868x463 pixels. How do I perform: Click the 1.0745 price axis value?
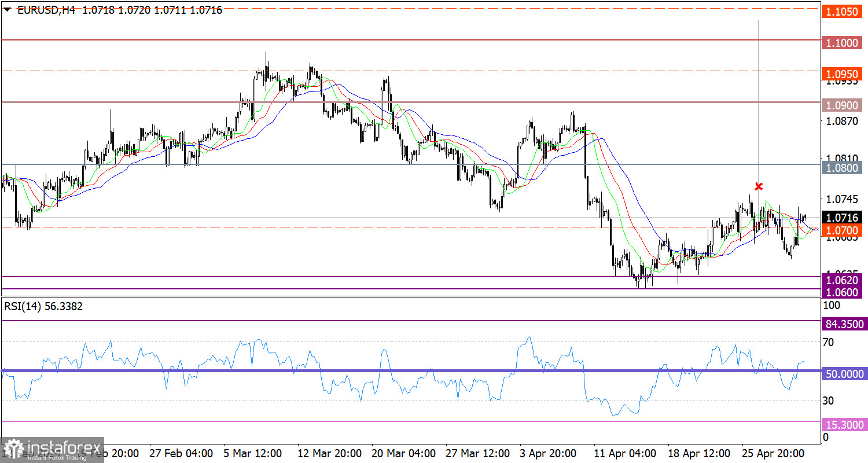(842, 199)
